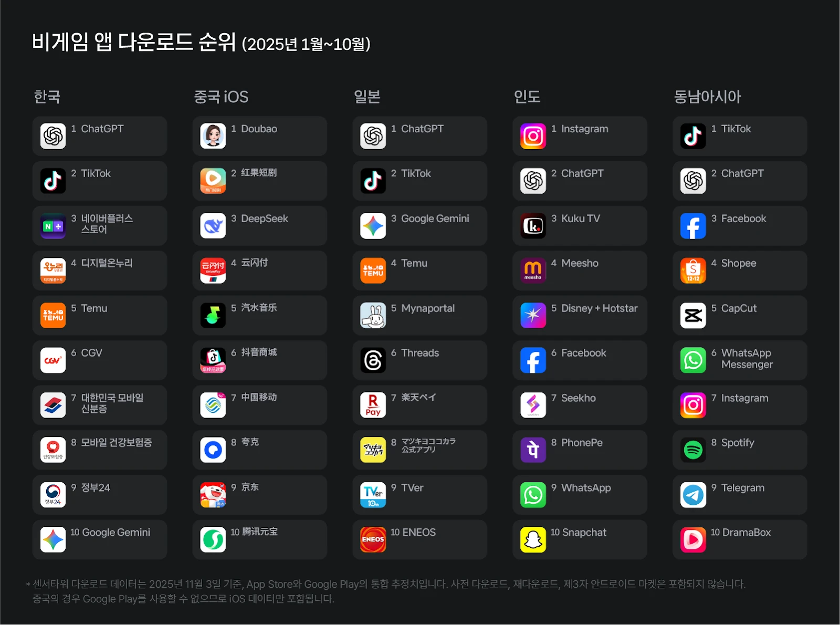Image resolution: width=840 pixels, height=625 pixels.
Task: Click the Doubao app icon in China iOS
Action: (213, 136)
